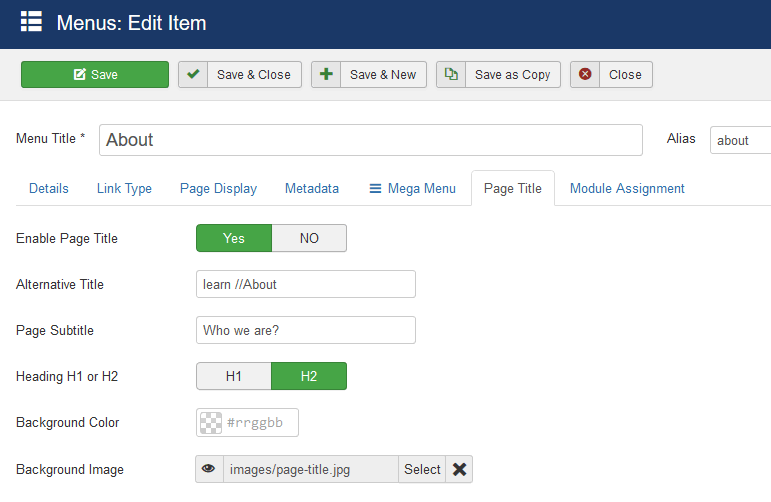
Task: Set Enable Page Title to Yes
Action: click(234, 238)
